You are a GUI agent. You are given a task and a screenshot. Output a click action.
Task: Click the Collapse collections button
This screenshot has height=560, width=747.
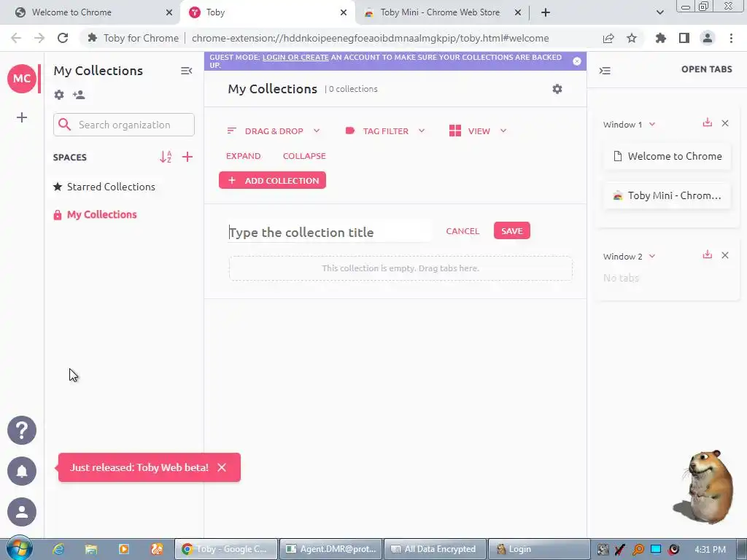304,156
